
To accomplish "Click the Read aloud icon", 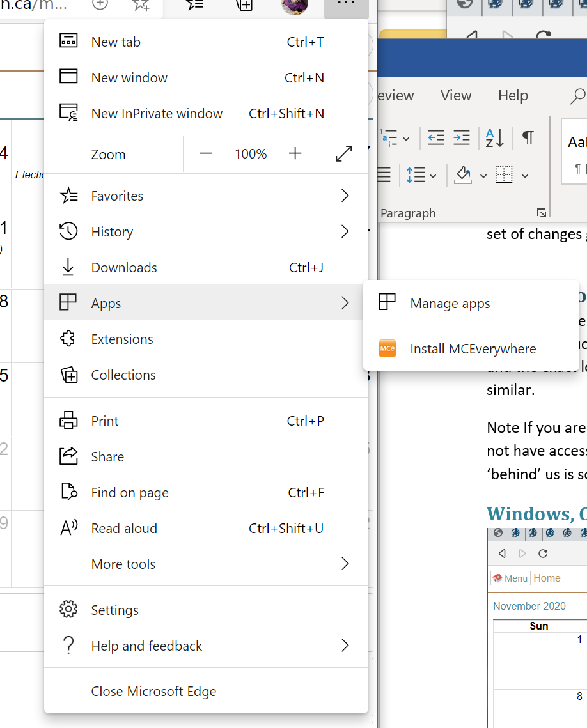I will click(x=68, y=527).
